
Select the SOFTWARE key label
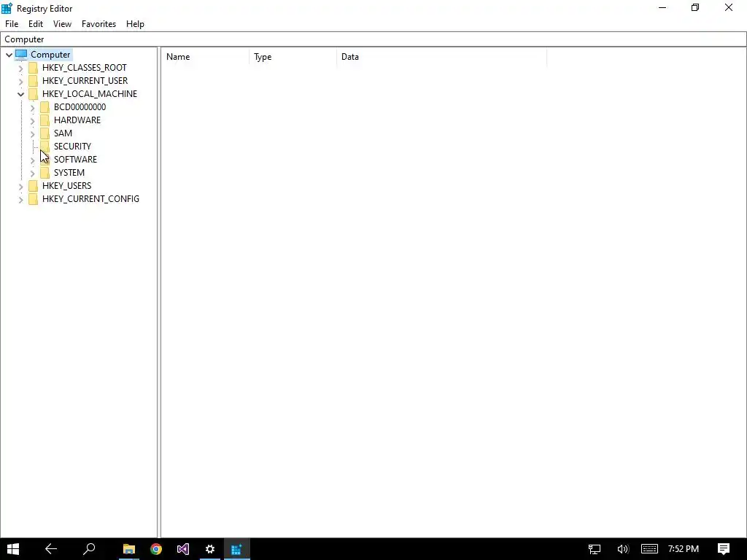coord(75,159)
